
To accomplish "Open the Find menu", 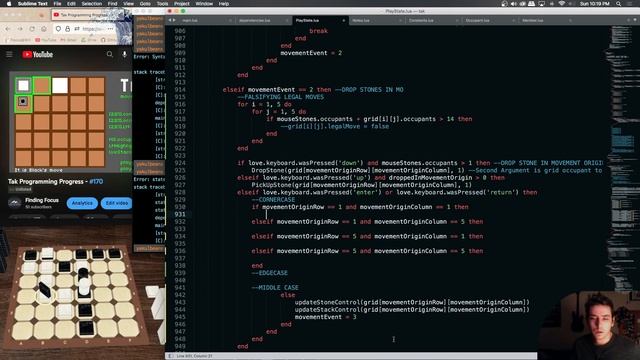I will click(x=113, y=4).
